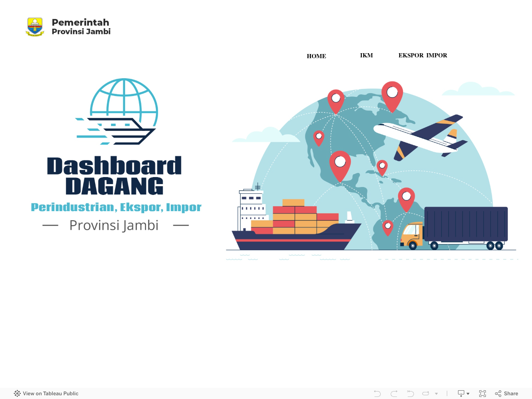The width and height of the screenshot is (532, 399).
Task: Click the Revert icon in the toolbar
Action: pyautogui.click(x=410, y=394)
